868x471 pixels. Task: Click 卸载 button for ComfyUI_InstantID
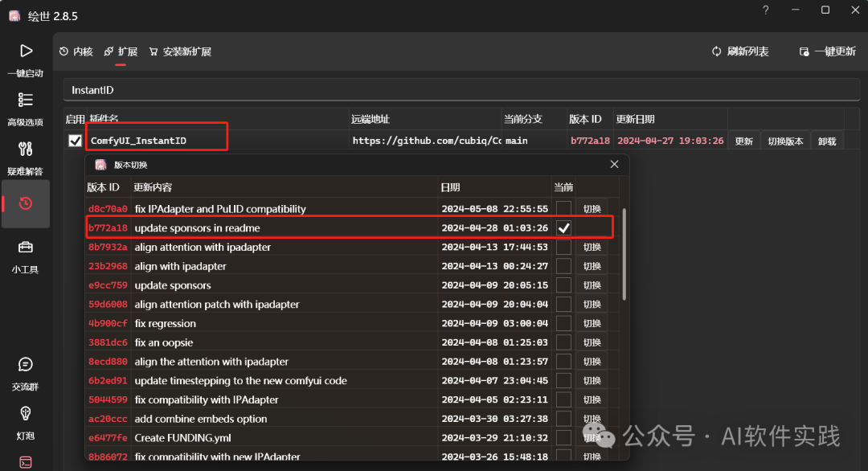coord(827,141)
